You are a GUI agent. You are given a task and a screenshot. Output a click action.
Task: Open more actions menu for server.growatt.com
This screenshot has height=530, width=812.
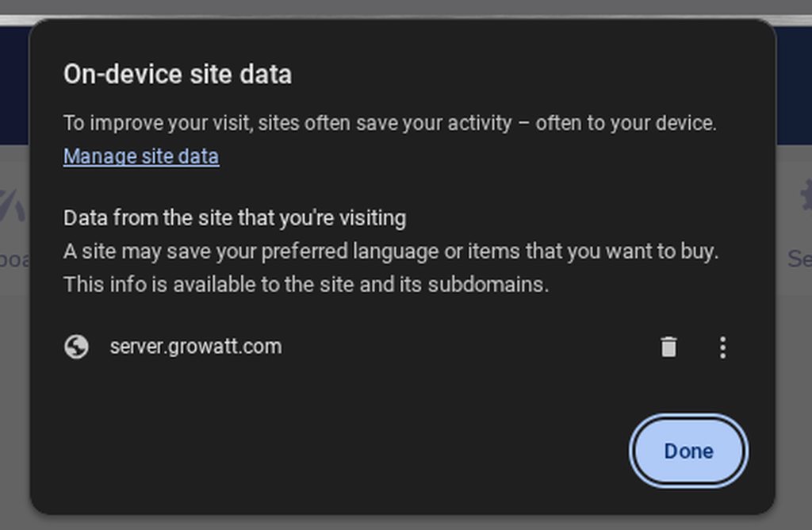722,348
